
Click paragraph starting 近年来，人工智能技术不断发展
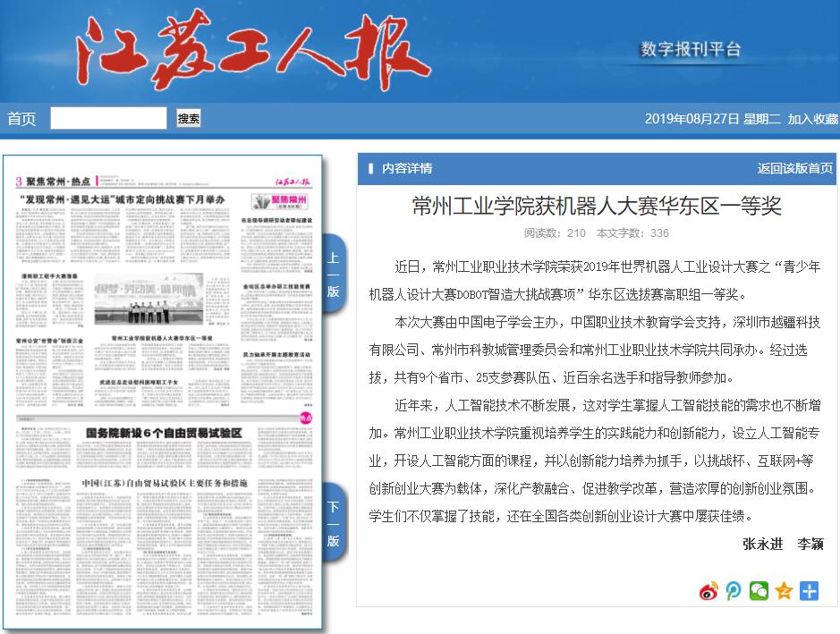(x=595, y=461)
